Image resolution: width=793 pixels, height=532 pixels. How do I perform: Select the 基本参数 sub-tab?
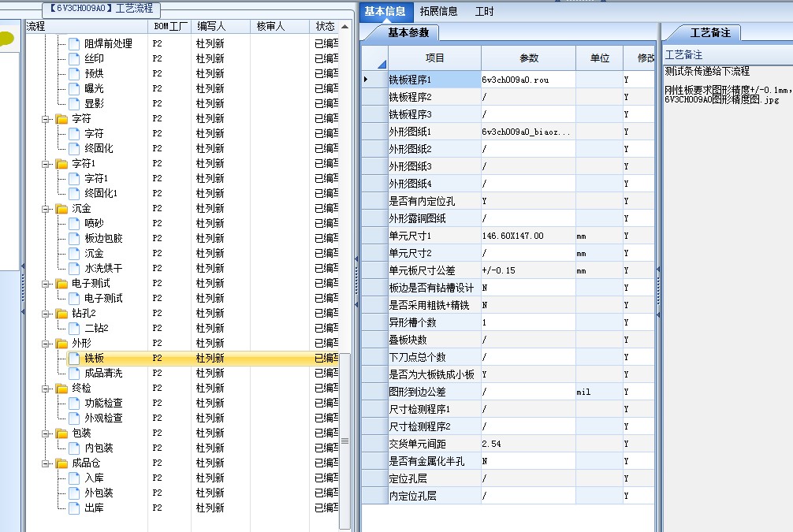pos(408,33)
